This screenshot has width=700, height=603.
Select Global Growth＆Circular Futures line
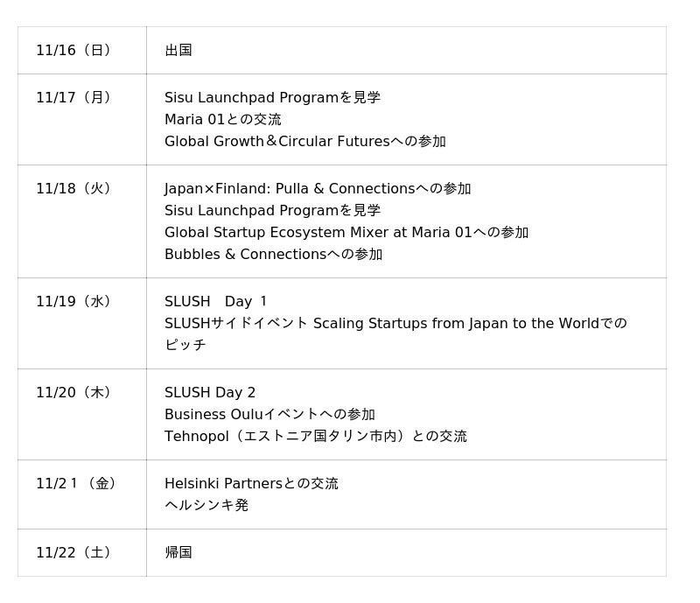(x=304, y=142)
